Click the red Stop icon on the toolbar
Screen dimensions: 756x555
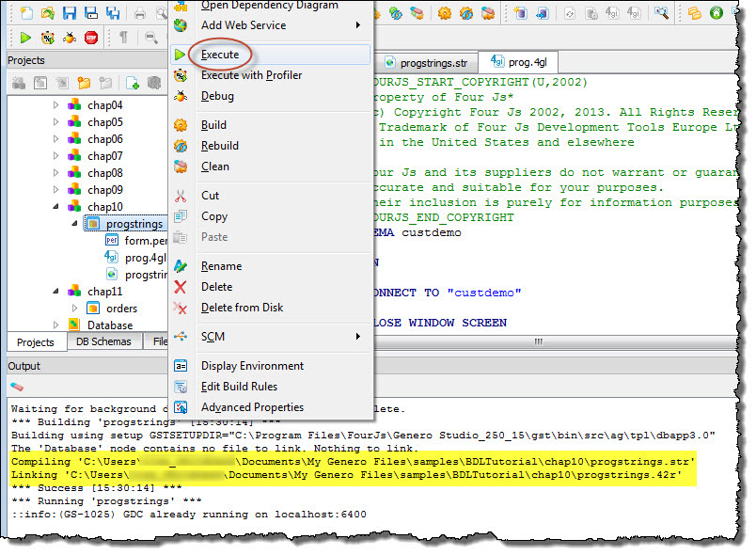pyautogui.click(x=90, y=38)
